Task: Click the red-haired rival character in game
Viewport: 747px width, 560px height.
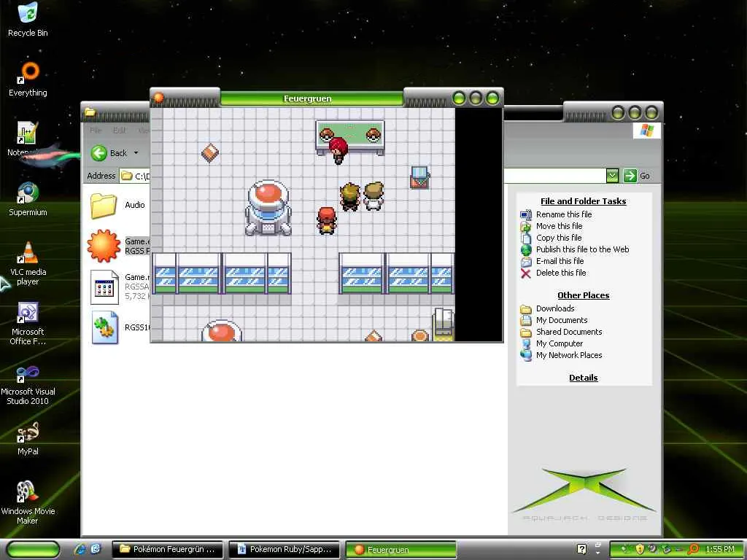Action: pos(338,150)
